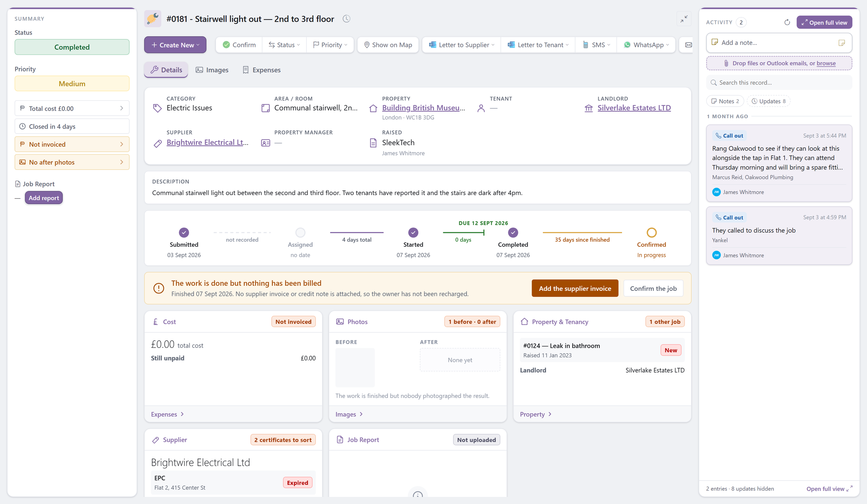The height and width of the screenshot is (504, 867).
Task: Open job #0124 Leak in bathroom
Action: click(x=602, y=350)
